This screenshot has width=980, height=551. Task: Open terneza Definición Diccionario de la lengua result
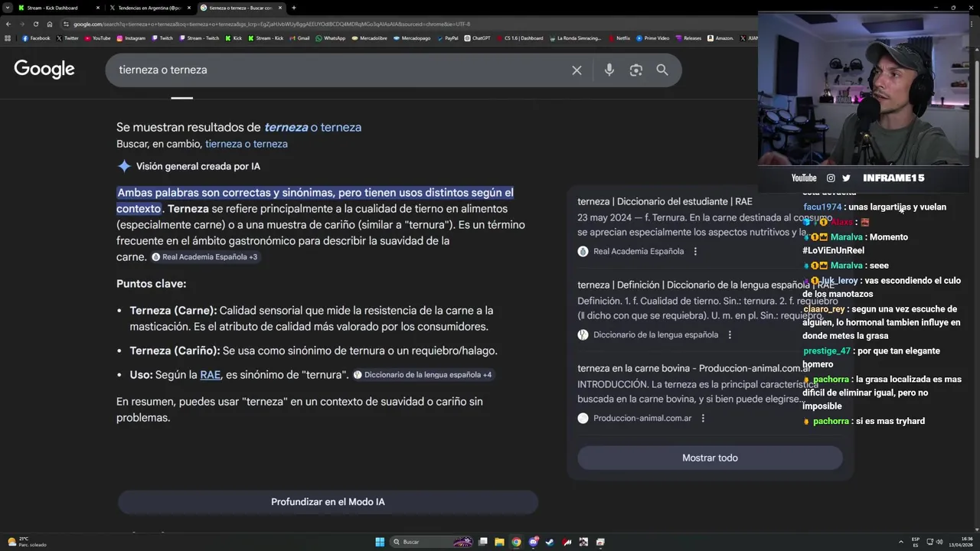(706, 285)
